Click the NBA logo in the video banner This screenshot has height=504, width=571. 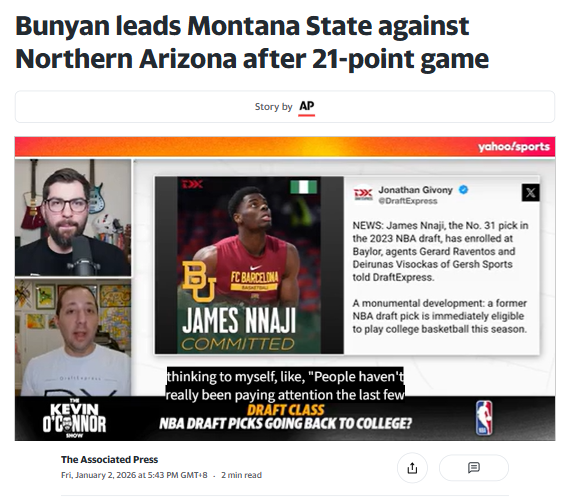[484, 418]
